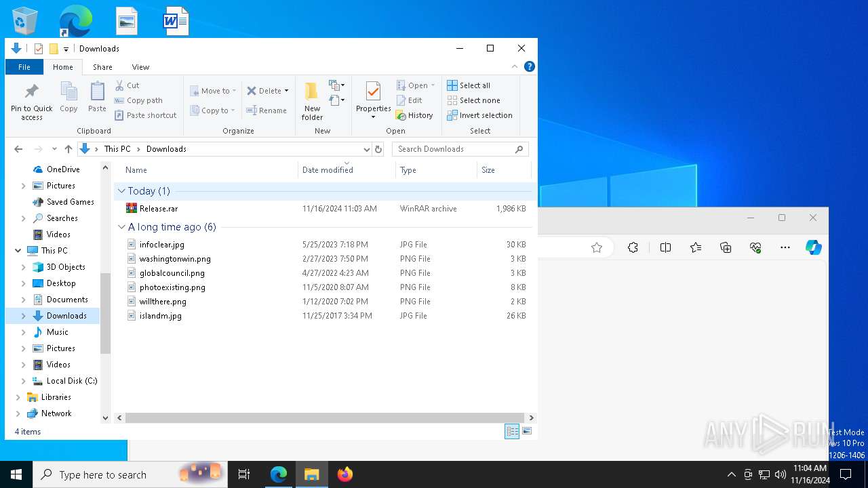
Task: Toggle Properties quick access toolbar button
Action: click(39, 49)
